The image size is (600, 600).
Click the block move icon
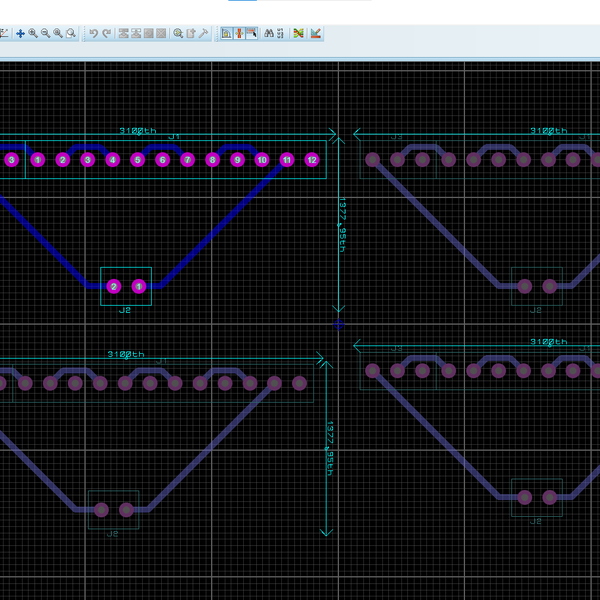tap(136, 33)
